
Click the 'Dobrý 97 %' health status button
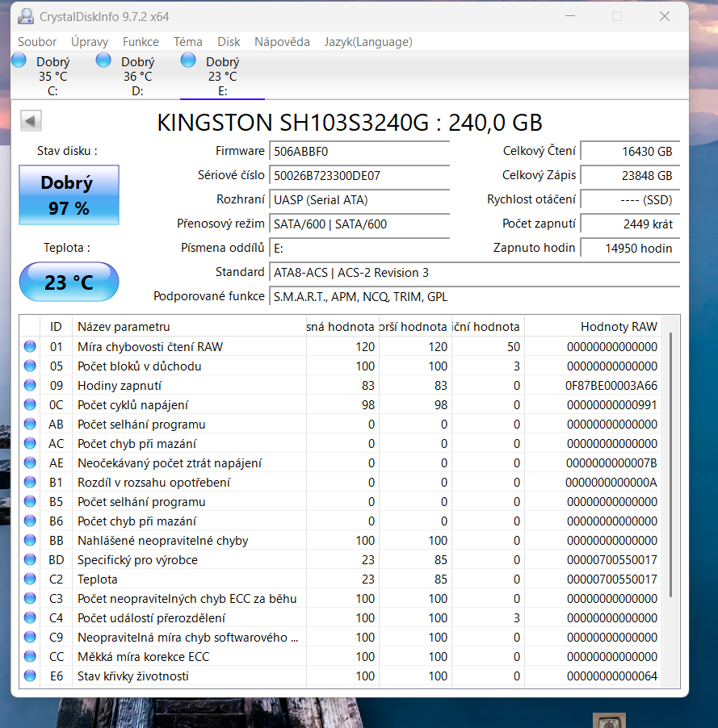tap(69, 195)
